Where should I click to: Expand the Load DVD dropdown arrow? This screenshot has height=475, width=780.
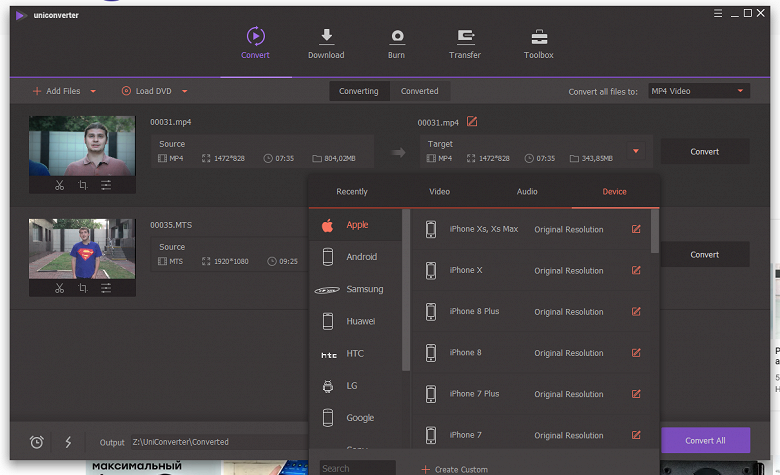coord(185,92)
